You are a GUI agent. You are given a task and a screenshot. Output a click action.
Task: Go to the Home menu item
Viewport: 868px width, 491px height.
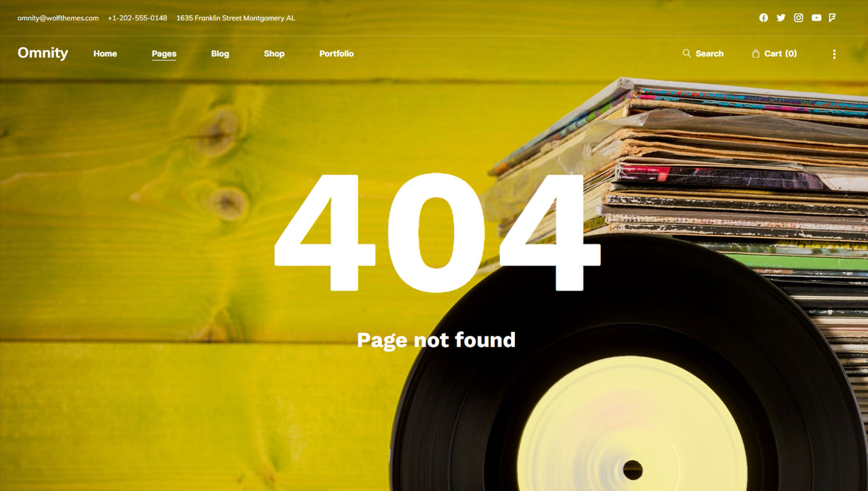coord(105,53)
